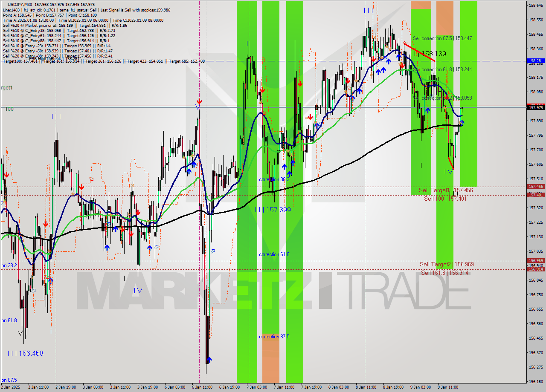Image resolution: width=546 pixels, height=392 pixels.
Task: Click the '7 Jan 03:00' time axis label
Action: point(257,388)
